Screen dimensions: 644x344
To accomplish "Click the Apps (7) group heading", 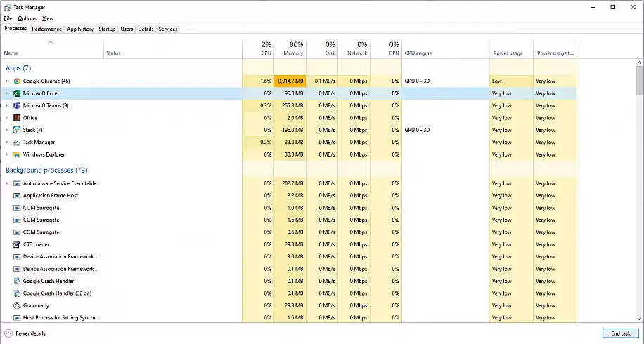I will [18, 68].
